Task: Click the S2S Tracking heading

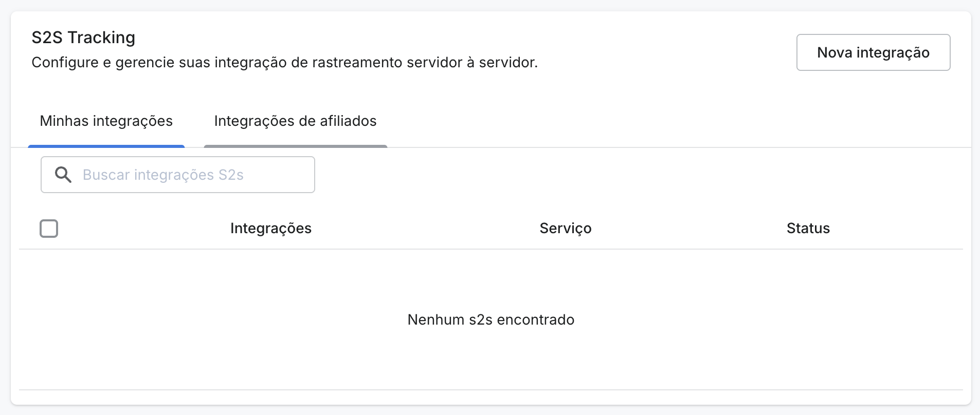Action: [83, 37]
